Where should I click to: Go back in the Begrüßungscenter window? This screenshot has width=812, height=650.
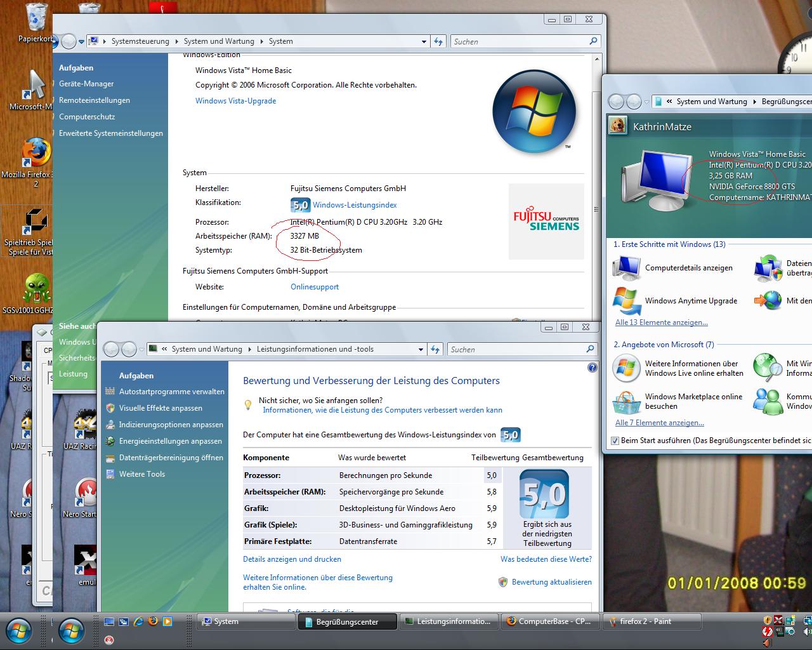click(x=616, y=102)
